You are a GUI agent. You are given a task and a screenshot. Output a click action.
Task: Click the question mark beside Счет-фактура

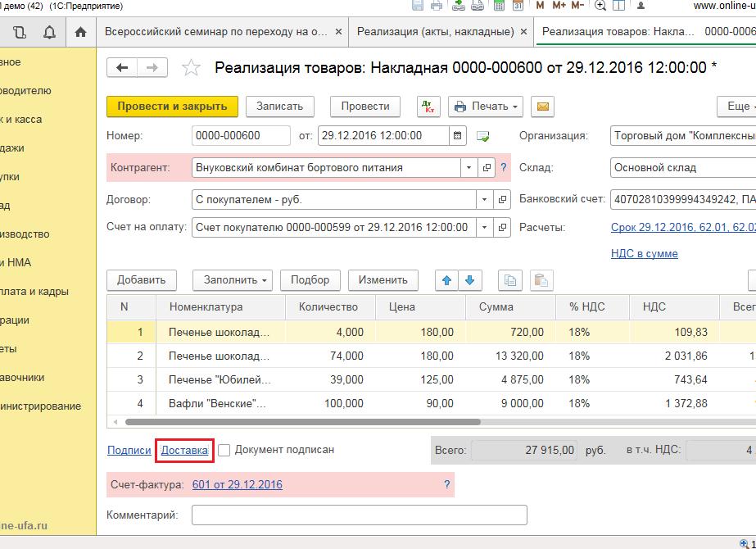coord(447,485)
